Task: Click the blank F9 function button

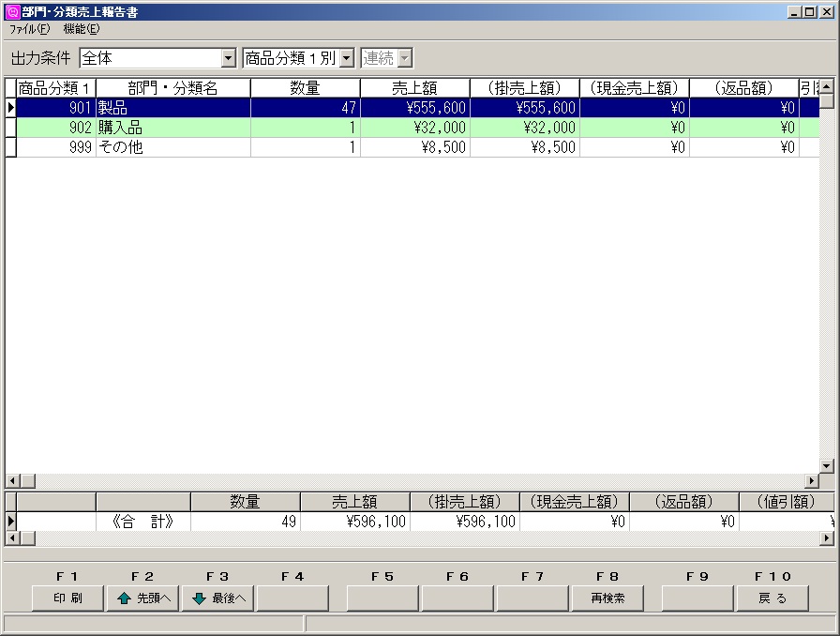Action: tap(697, 598)
